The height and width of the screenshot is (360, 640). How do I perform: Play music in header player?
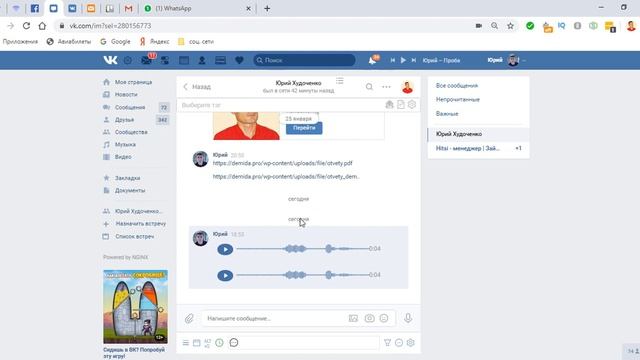403,60
